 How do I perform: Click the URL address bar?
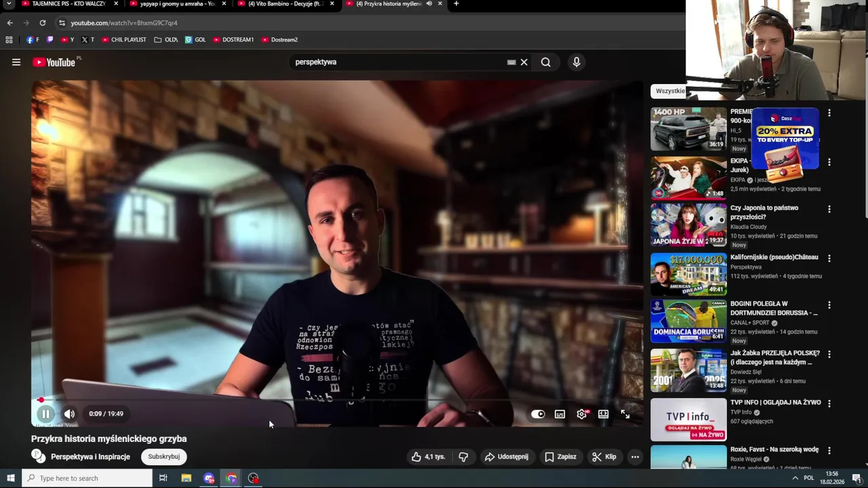tap(366, 23)
